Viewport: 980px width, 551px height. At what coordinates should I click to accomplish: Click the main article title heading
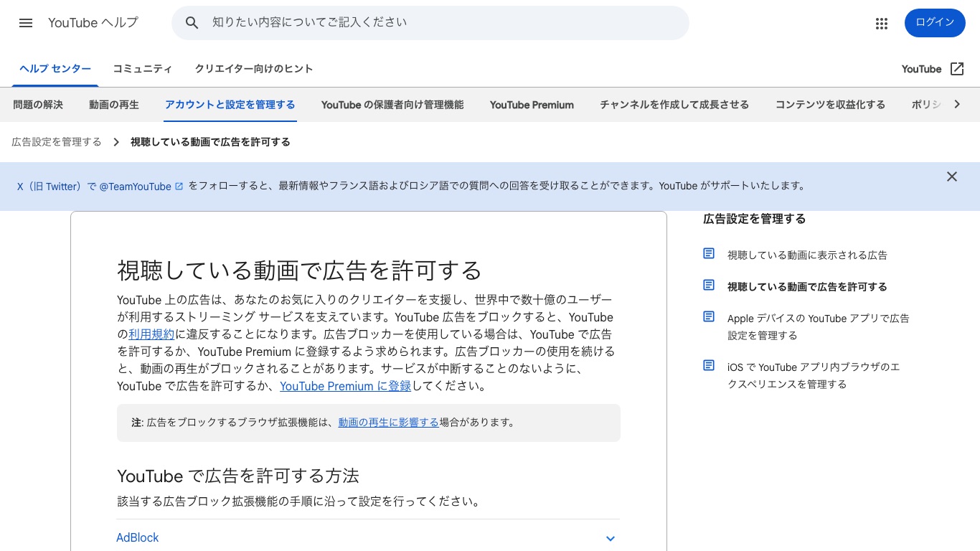299,270
